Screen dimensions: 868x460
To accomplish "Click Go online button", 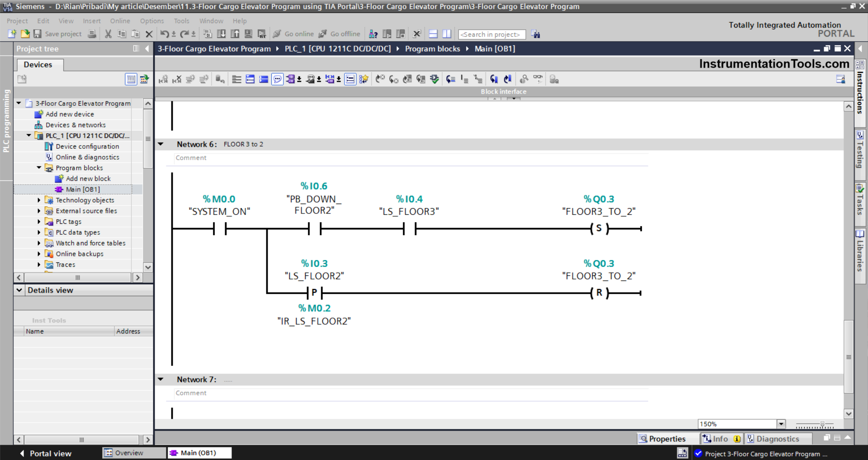I will [x=293, y=34].
